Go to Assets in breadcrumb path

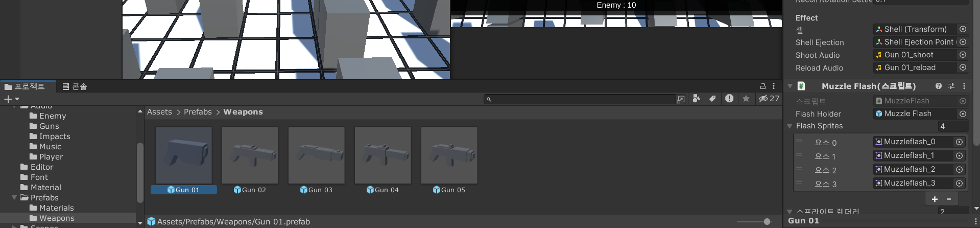pyautogui.click(x=159, y=112)
